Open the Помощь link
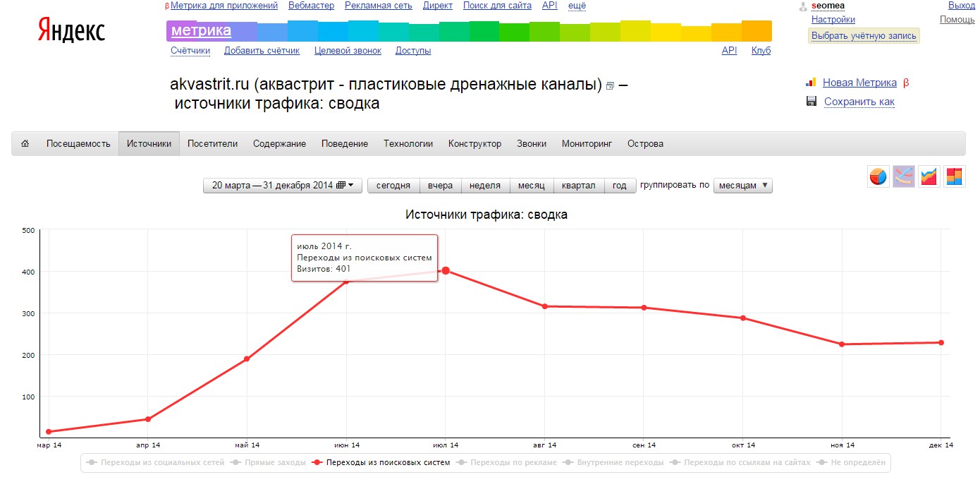The image size is (980, 482). tap(957, 20)
